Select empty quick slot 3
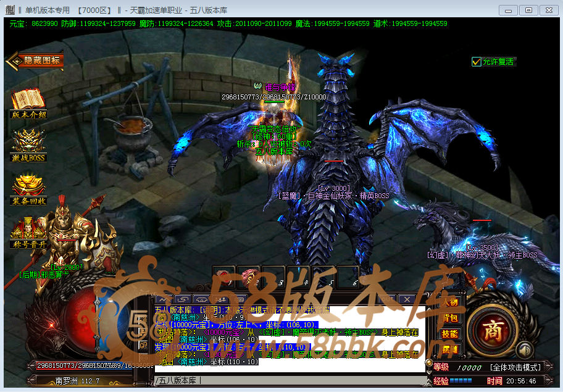563x392 pixels. (273, 277)
